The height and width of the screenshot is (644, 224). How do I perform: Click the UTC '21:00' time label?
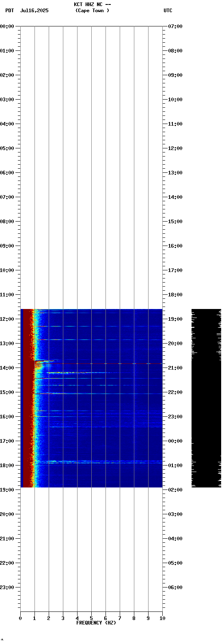175,368
